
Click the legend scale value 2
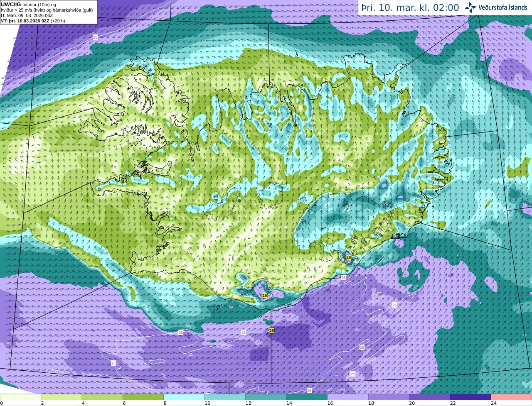pos(42,403)
